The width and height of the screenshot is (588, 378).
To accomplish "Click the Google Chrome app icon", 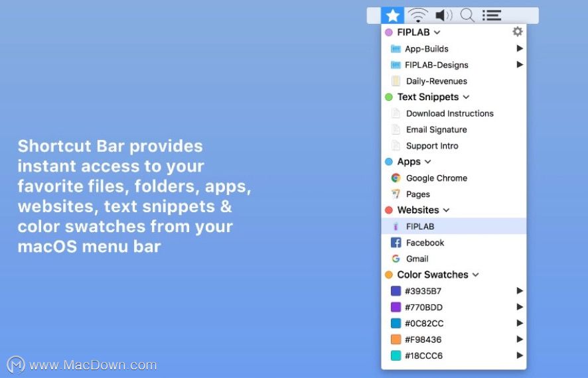I will [396, 178].
